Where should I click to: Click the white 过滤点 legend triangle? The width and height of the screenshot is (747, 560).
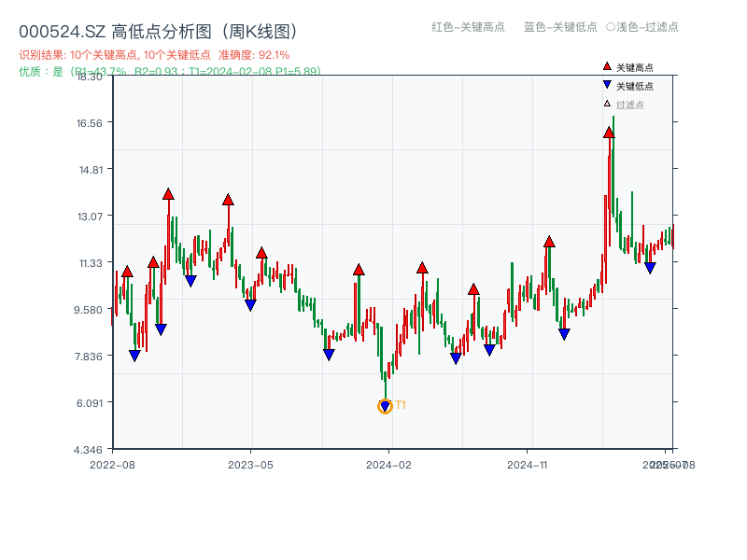607,104
